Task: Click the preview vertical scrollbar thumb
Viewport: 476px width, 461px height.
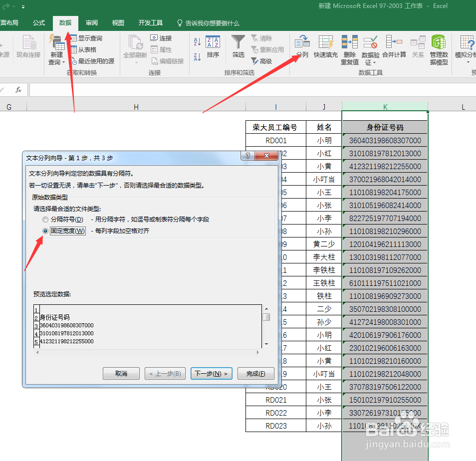Action: pyautogui.click(x=266, y=317)
